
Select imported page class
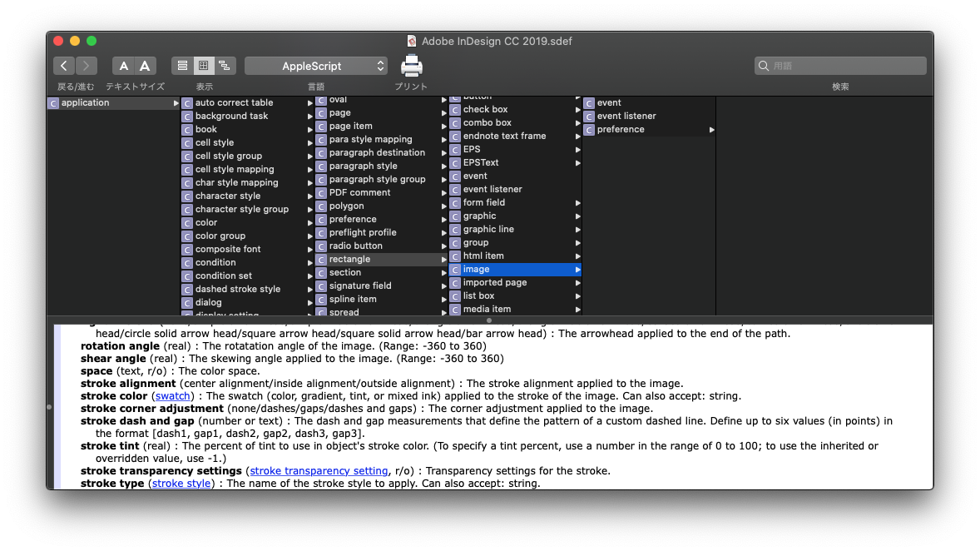(x=495, y=283)
